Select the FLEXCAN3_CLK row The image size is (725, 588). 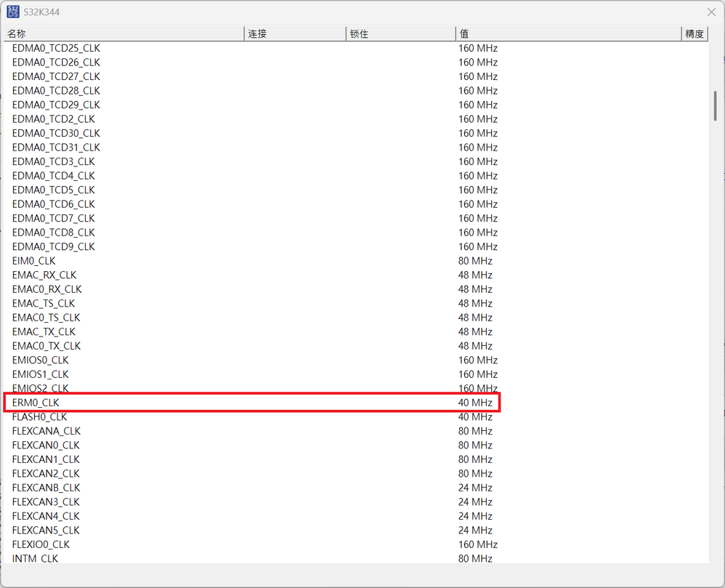point(356,502)
